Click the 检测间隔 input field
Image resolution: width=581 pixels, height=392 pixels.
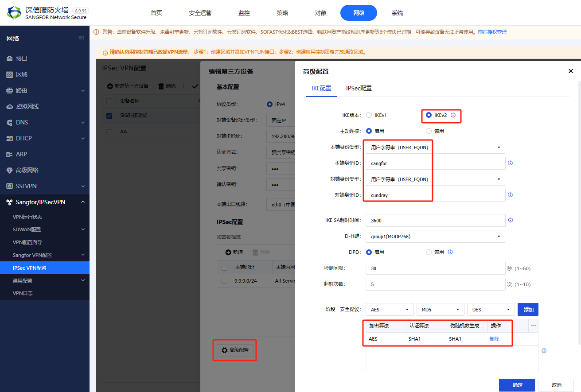[x=436, y=268]
